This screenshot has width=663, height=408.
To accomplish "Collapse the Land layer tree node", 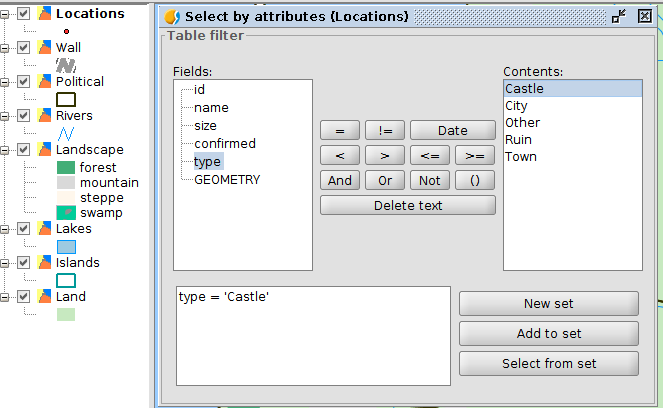I will [7, 297].
